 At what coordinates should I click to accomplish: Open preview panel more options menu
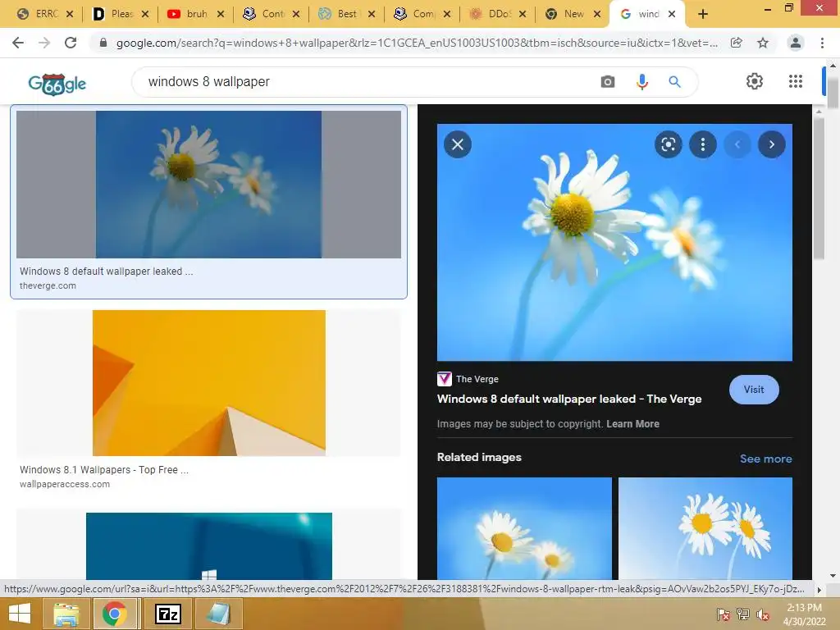point(703,144)
